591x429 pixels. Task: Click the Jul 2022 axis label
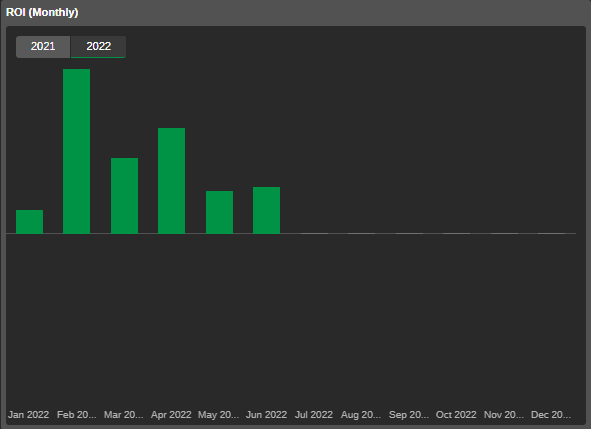pos(314,415)
